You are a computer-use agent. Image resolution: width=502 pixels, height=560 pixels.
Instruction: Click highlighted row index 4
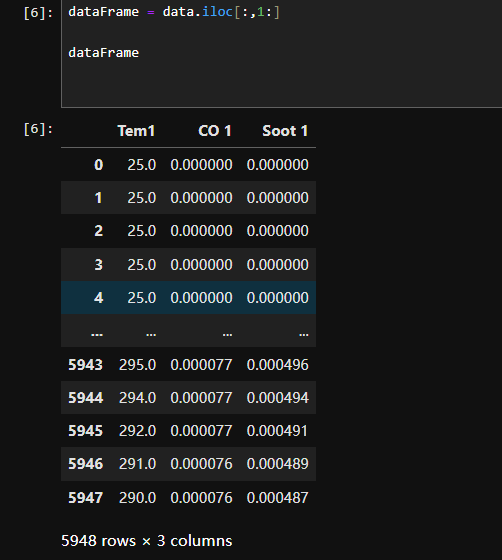(99, 298)
